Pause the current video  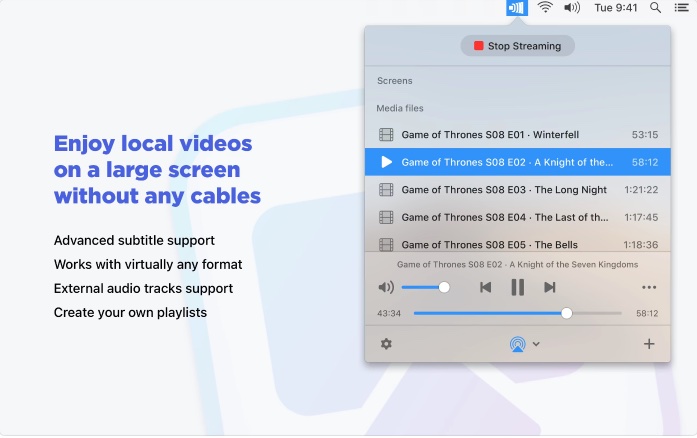[x=517, y=288]
